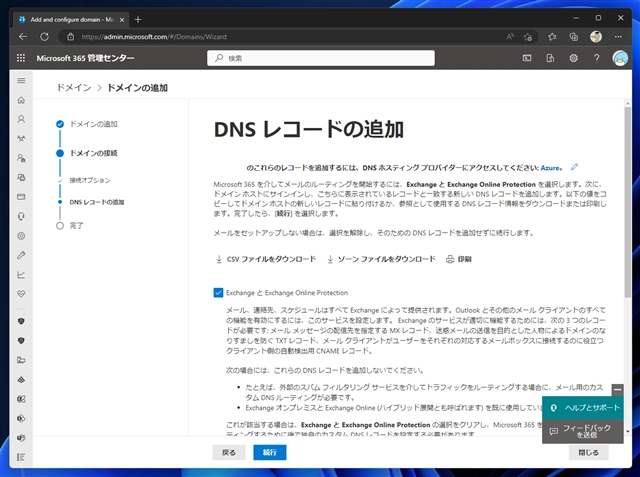Open the Security admin center shield icon
Viewport: 640px width, 477px height.
pos(21,321)
